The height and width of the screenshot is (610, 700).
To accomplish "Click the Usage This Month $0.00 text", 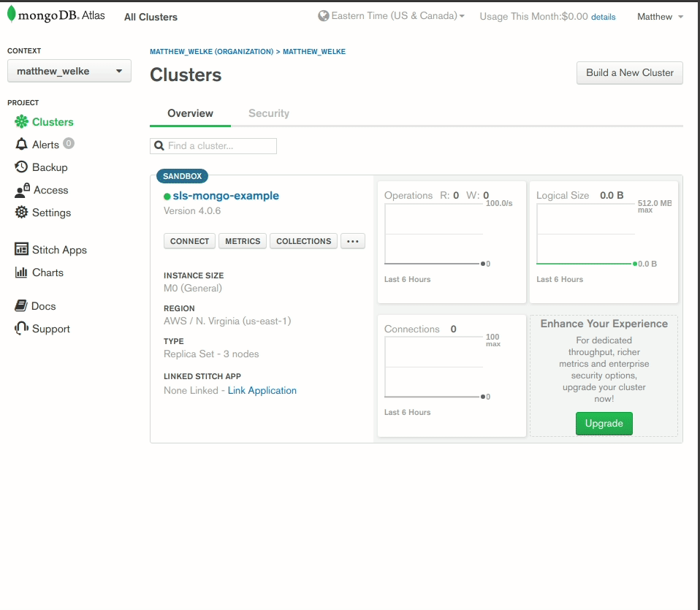I will (533, 17).
